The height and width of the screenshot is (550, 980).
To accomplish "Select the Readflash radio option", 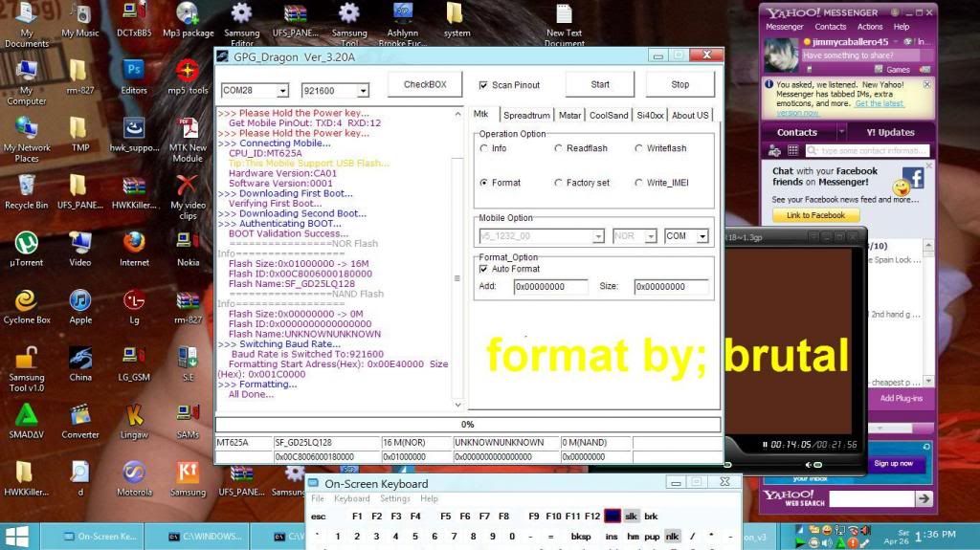I will coord(559,148).
